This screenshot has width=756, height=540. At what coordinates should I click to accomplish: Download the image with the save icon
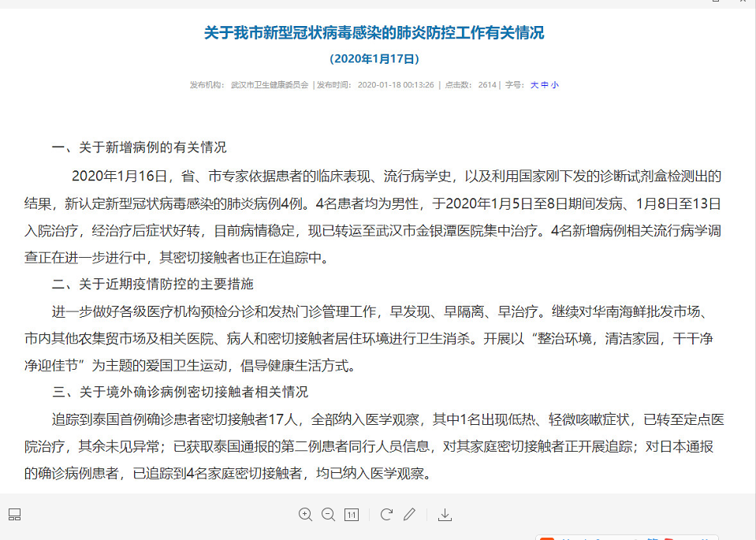[445, 515]
